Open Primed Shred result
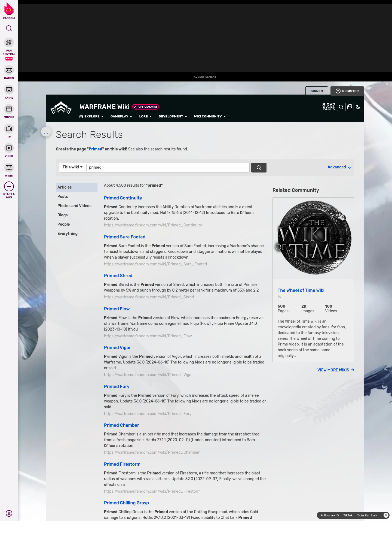Image resolution: width=392 pixels, height=545 pixels. click(118, 275)
